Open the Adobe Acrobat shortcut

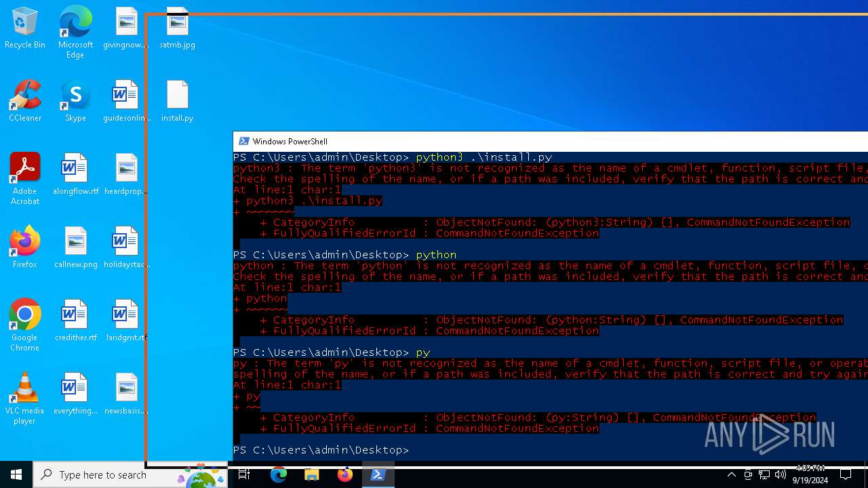25,179
